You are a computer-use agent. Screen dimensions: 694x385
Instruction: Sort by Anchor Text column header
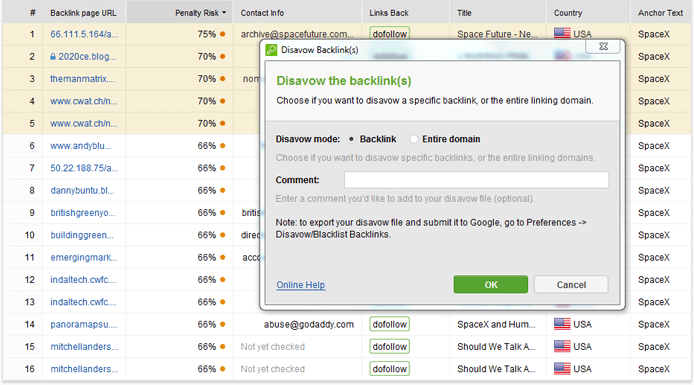pos(660,13)
